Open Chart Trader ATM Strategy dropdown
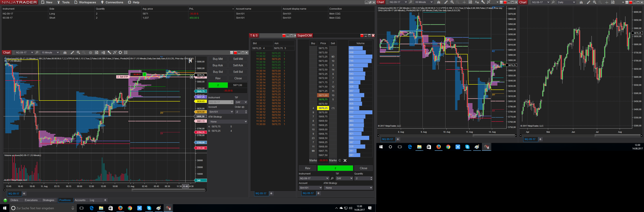The width and height of the screenshot is (644, 212). (228, 122)
